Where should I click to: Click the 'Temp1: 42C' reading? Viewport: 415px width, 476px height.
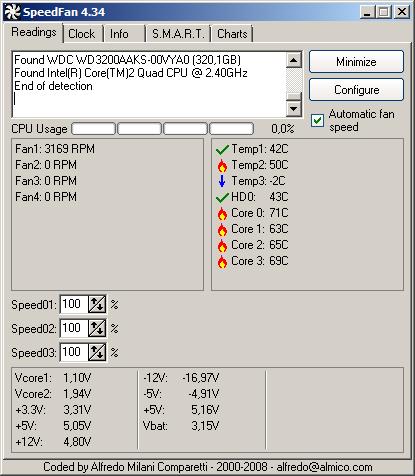tap(260, 149)
